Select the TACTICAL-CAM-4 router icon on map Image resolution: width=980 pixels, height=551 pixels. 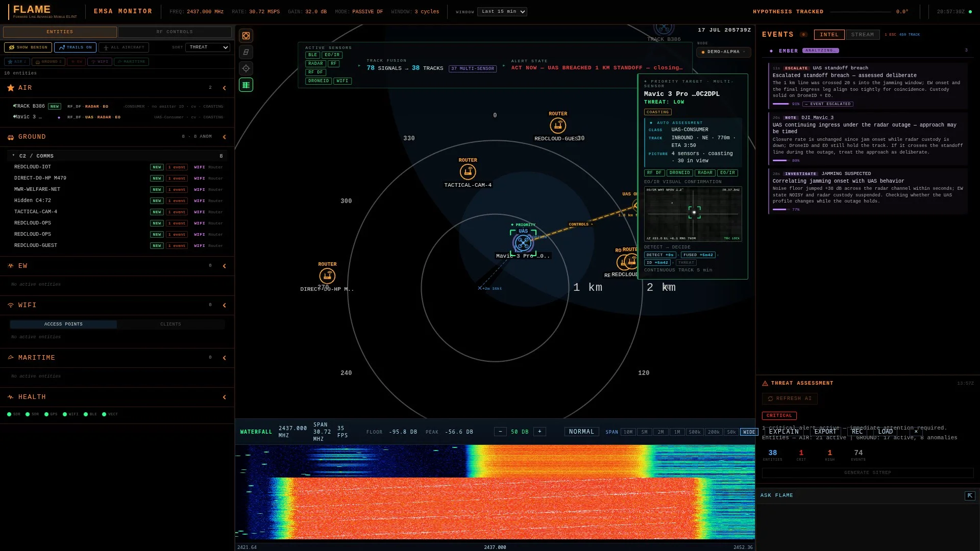tap(468, 172)
